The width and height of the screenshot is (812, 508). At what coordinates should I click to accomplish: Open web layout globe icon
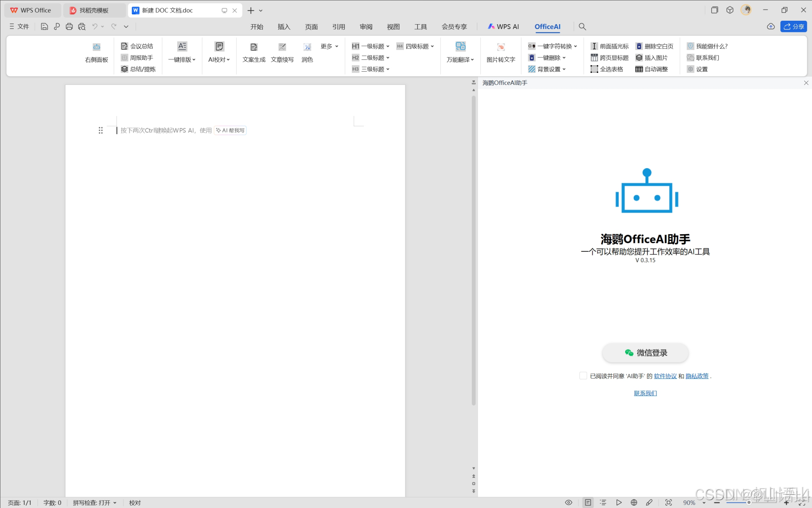634,503
